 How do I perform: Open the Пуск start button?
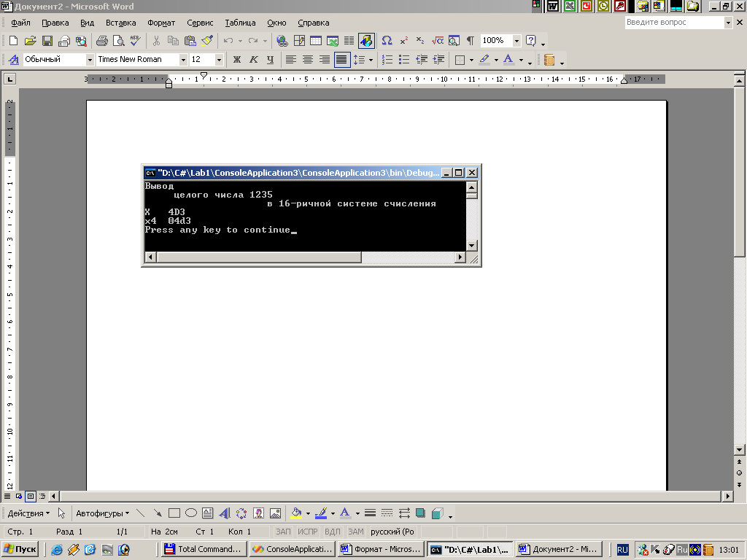tap(20, 549)
